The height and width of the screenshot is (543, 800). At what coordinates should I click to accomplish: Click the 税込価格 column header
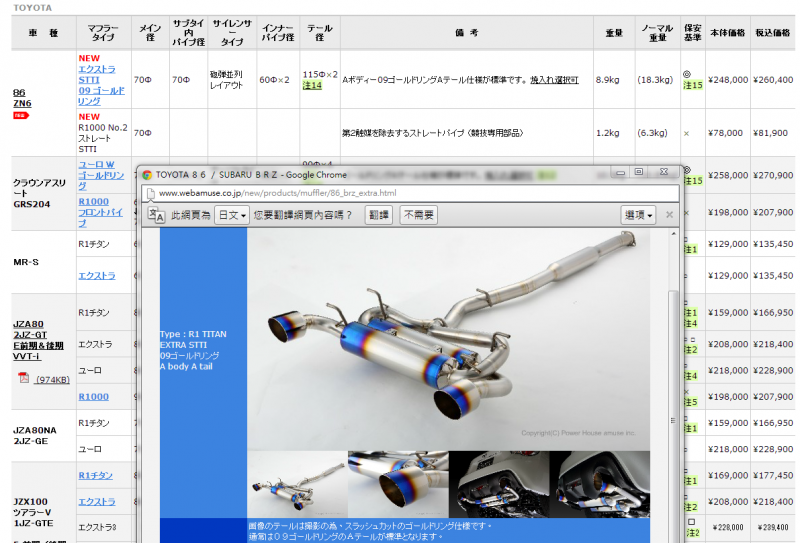pyautogui.click(x=772, y=33)
